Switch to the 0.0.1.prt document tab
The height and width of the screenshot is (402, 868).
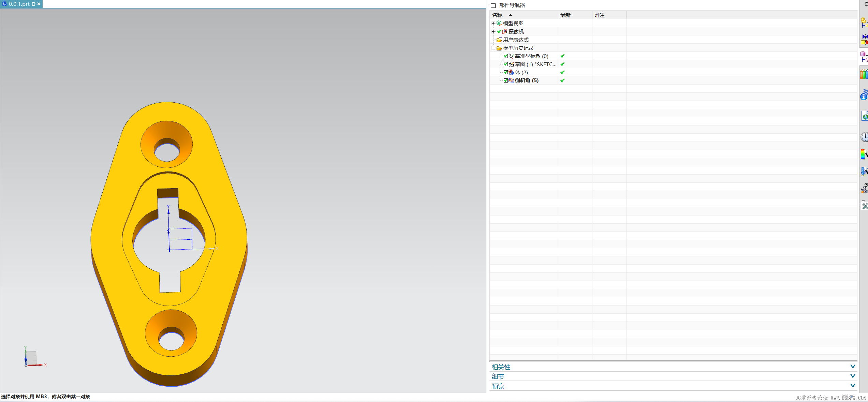click(21, 4)
